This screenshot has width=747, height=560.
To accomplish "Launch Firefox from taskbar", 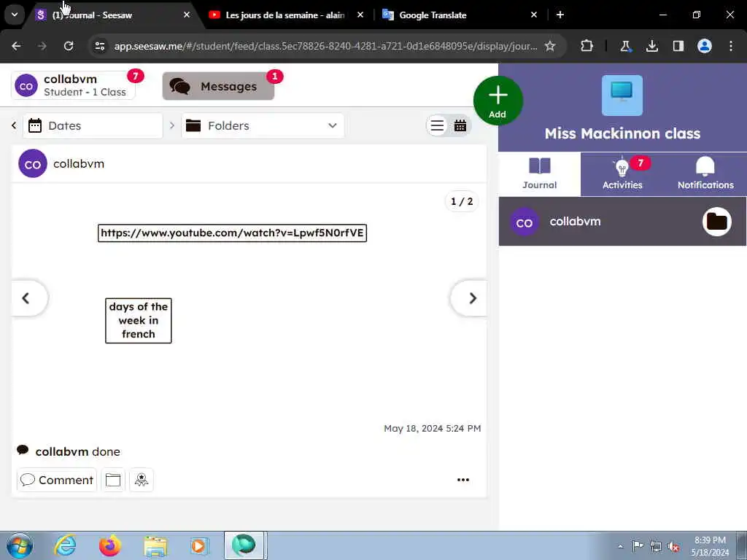I will coord(109,545).
